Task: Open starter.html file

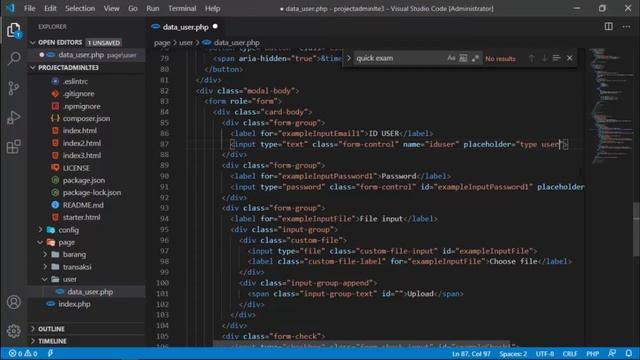Action: (x=81, y=217)
